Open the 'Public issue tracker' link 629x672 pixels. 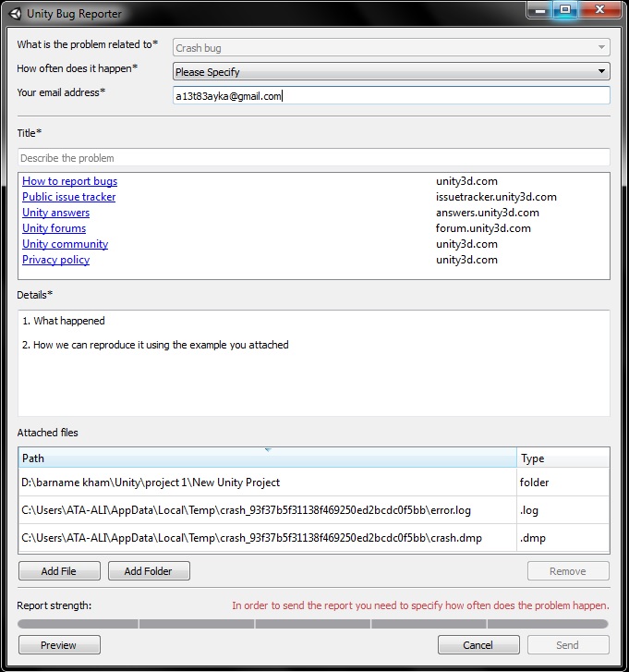(x=69, y=197)
